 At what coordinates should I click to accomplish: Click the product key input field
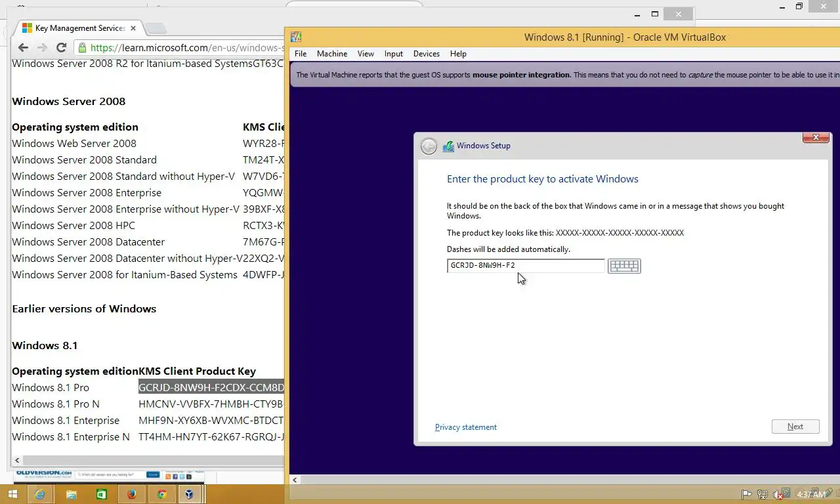pyautogui.click(x=526, y=266)
